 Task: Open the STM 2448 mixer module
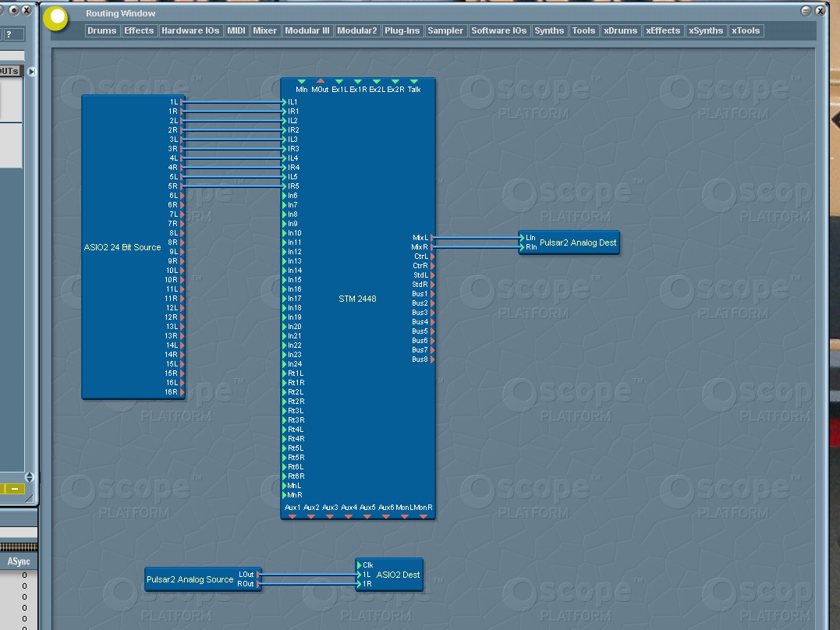click(x=357, y=299)
